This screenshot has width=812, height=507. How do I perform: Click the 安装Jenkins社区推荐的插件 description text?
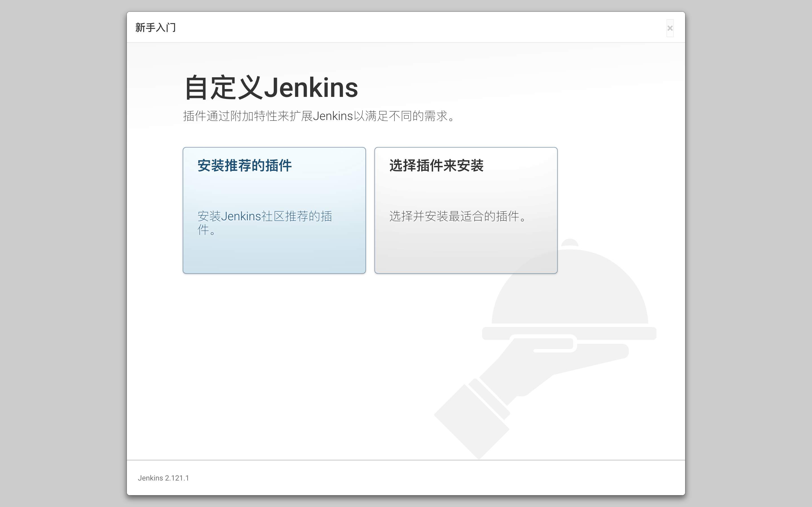[x=264, y=217]
